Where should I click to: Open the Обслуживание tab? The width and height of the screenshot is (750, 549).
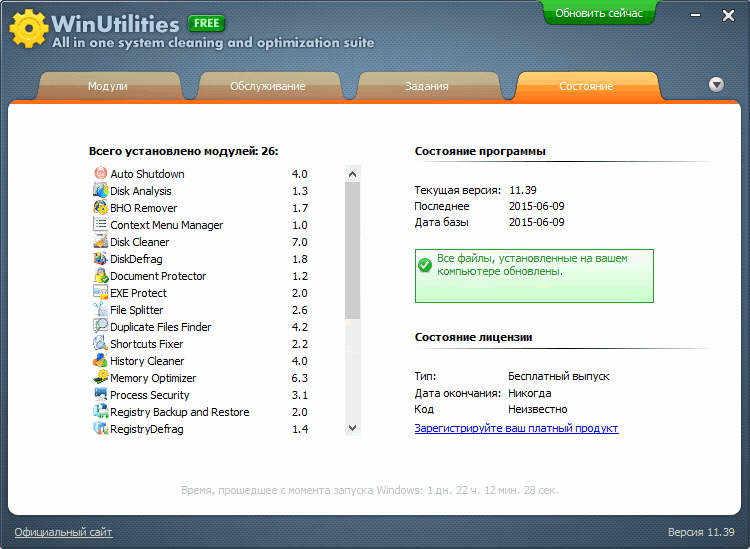268,86
